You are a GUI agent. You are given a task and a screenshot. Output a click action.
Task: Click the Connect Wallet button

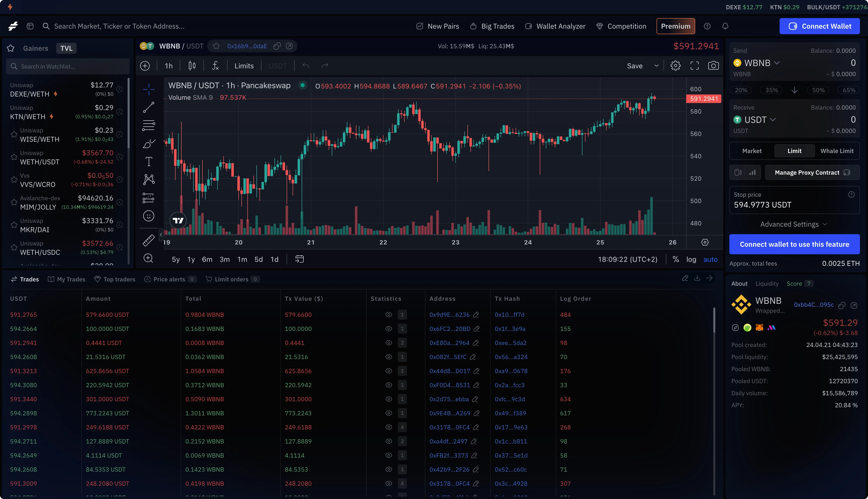820,26
